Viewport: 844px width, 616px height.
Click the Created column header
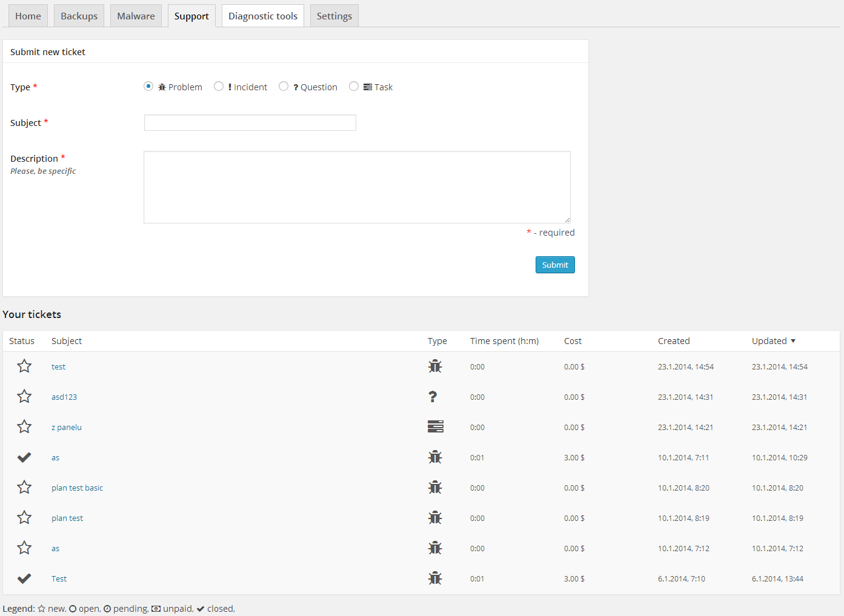coord(674,341)
